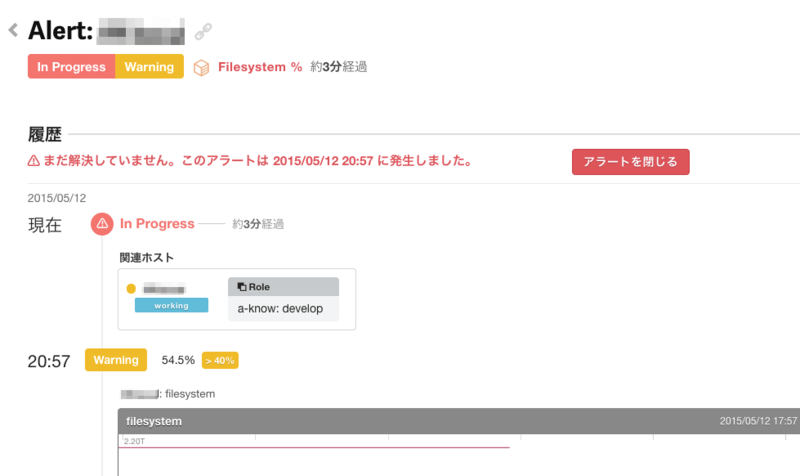Click the warning triangle beside unresolved message
Viewport: 800px width, 476px height.
click(34, 161)
